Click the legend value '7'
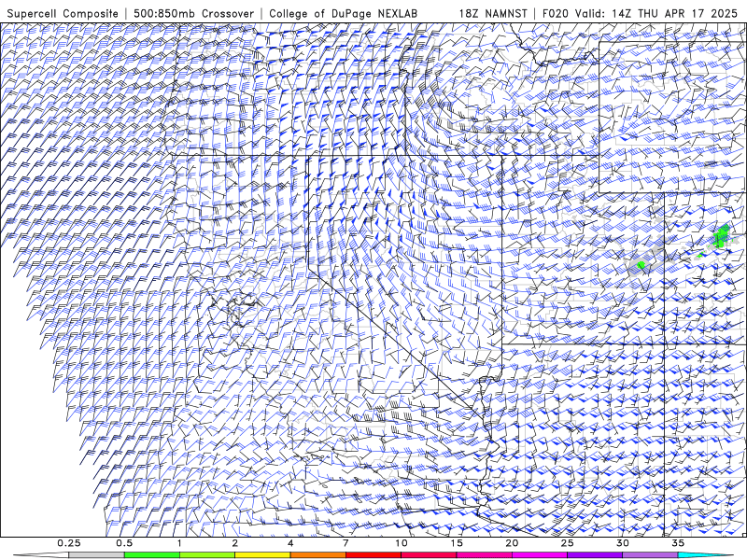Viewport: 747px width, 560px height. click(x=345, y=543)
